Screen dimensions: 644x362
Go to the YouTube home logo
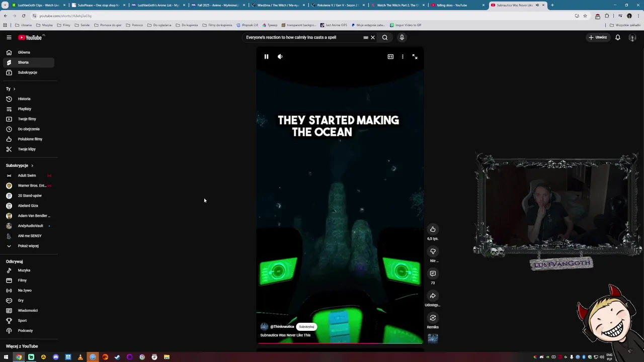tap(30, 37)
